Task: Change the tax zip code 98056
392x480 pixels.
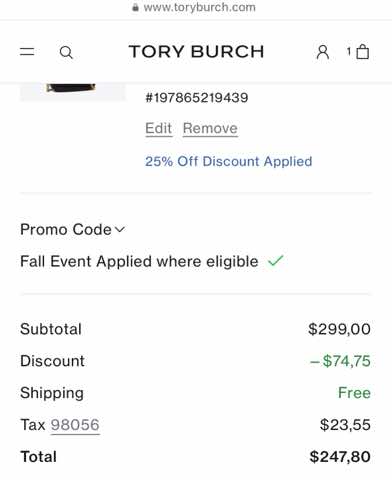Action: point(75,425)
